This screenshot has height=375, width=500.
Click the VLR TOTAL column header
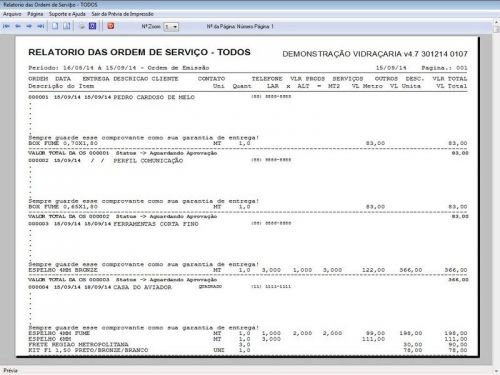tap(450, 79)
